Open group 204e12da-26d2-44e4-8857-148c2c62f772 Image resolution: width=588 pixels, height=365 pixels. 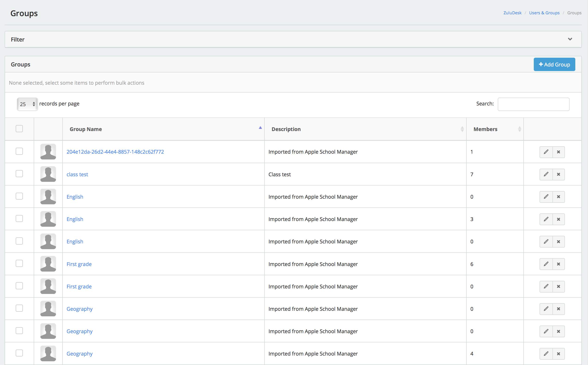(x=115, y=152)
